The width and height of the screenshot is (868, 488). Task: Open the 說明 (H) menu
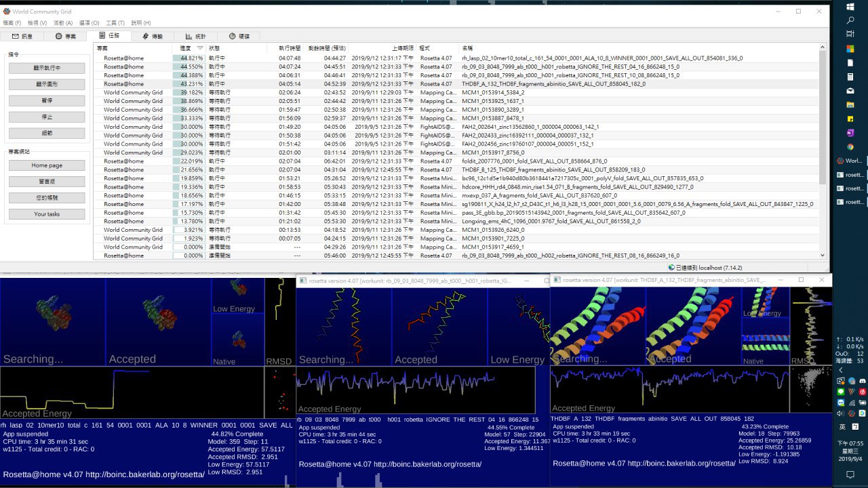(x=140, y=23)
